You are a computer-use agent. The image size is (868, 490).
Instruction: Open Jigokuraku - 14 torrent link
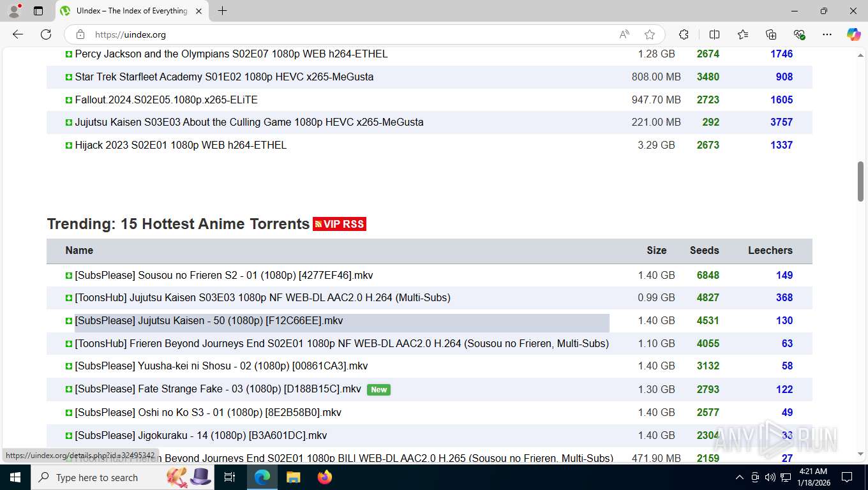coord(200,435)
